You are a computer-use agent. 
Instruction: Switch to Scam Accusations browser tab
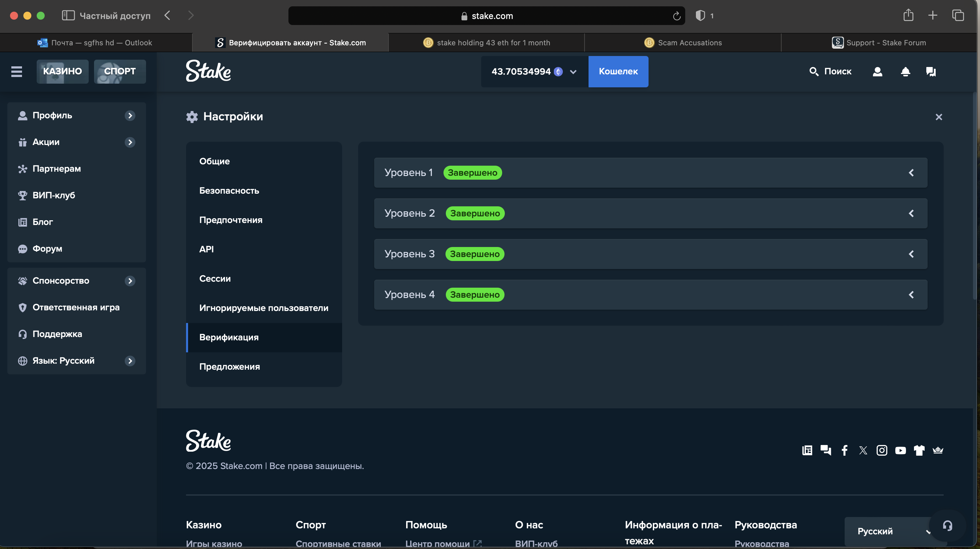(x=683, y=43)
